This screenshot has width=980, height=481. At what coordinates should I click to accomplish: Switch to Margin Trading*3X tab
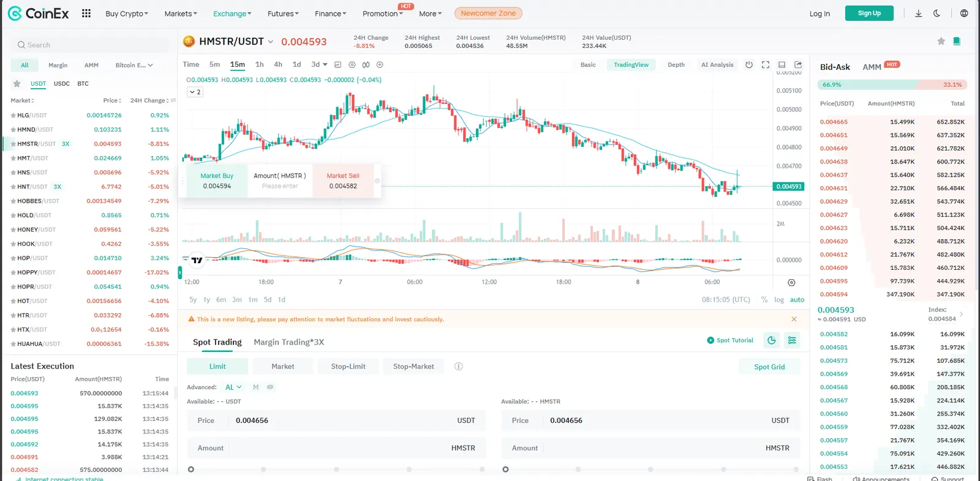click(x=289, y=342)
